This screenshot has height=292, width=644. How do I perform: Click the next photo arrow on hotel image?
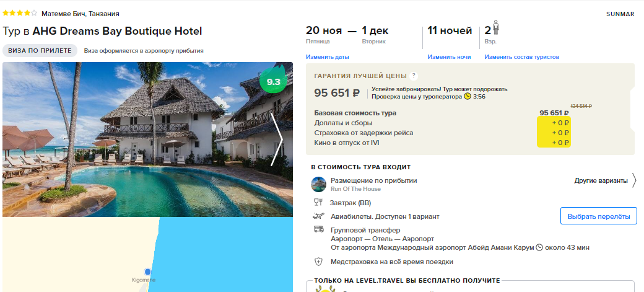tap(277, 139)
